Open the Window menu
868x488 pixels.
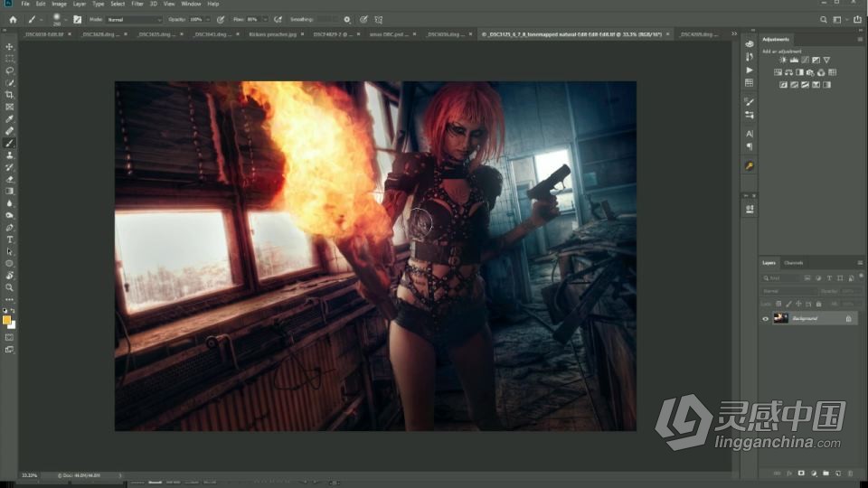point(191,4)
